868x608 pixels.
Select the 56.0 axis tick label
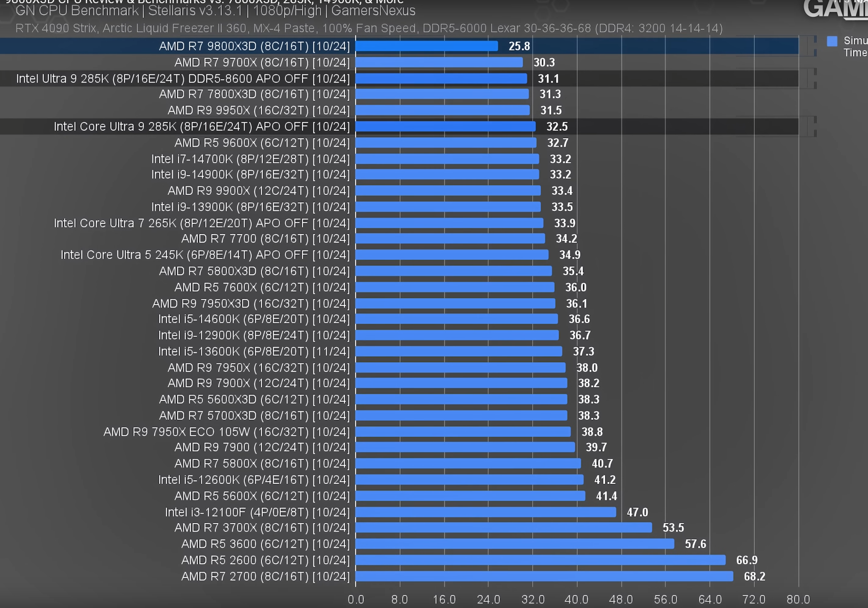pos(666,599)
